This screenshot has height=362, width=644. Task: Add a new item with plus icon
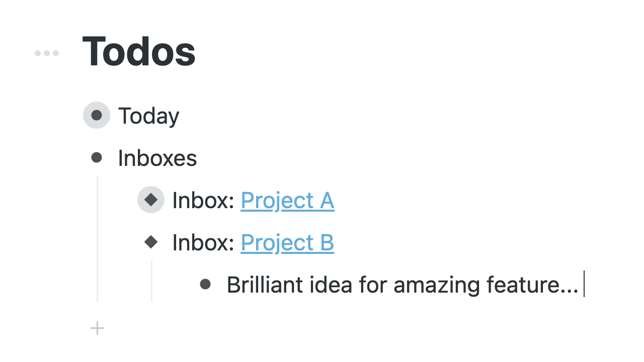point(97,329)
